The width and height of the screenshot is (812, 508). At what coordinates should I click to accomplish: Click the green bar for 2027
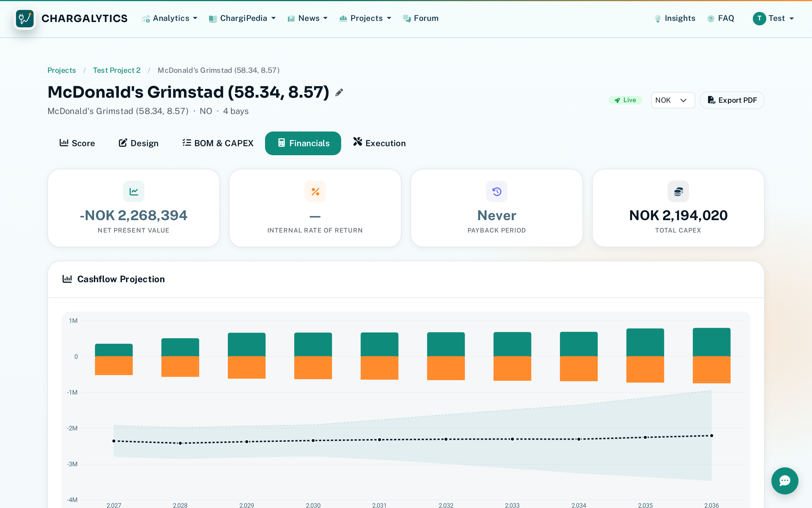tap(114, 350)
